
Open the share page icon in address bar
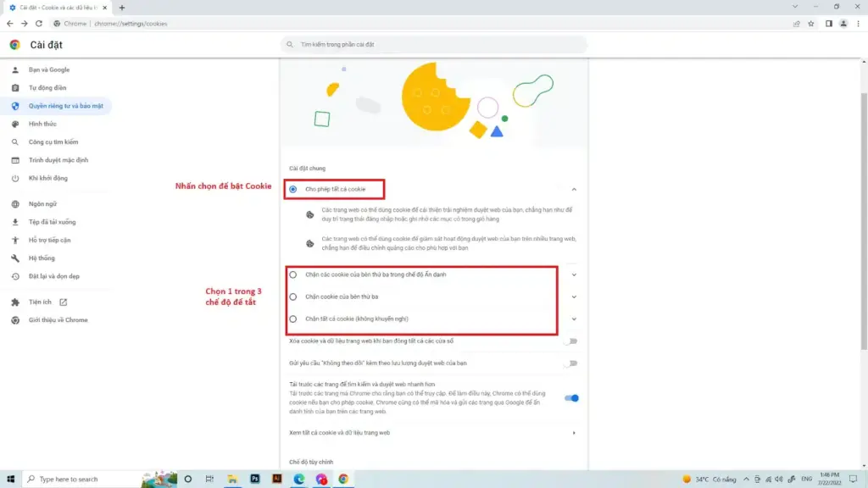[x=797, y=24]
